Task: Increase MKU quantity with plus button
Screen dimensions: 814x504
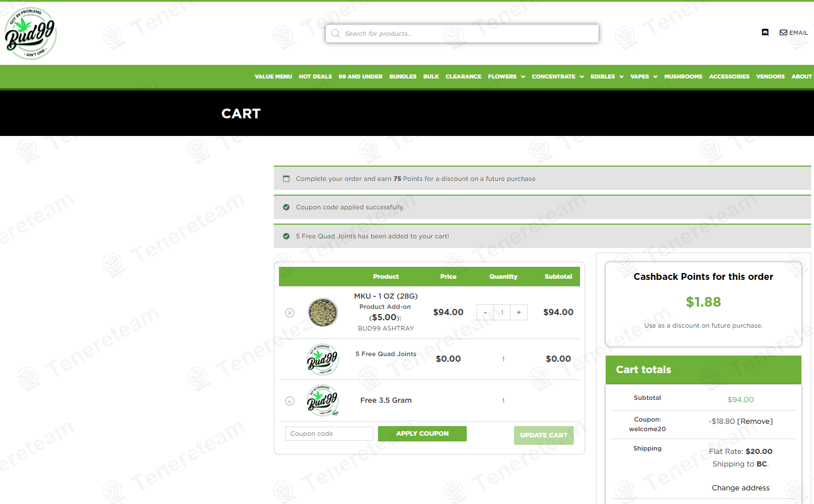Action: coord(519,312)
